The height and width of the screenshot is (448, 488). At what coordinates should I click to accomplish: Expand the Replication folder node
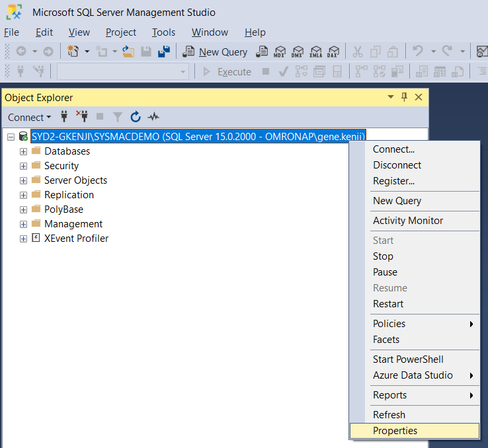pos(23,195)
